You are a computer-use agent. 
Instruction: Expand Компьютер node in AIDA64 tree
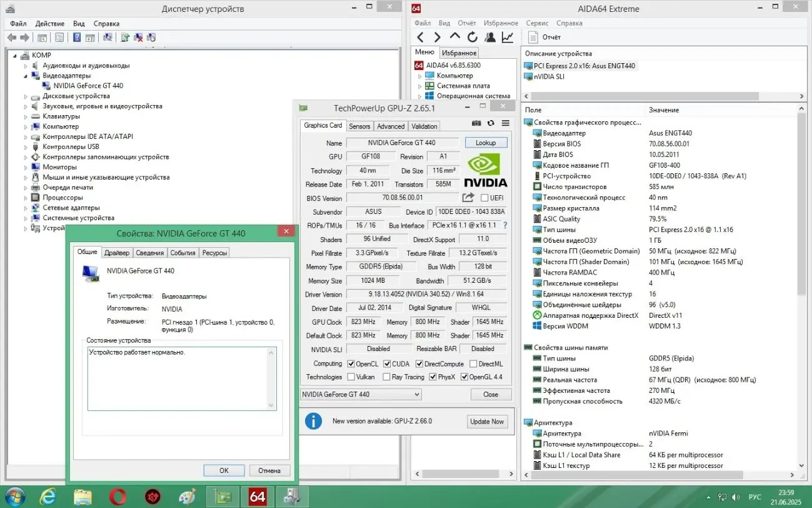[420, 76]
